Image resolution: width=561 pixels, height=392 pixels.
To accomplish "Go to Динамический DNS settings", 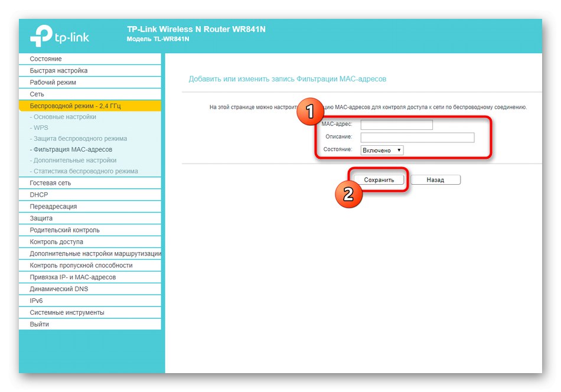I will (x=90, y=289).
